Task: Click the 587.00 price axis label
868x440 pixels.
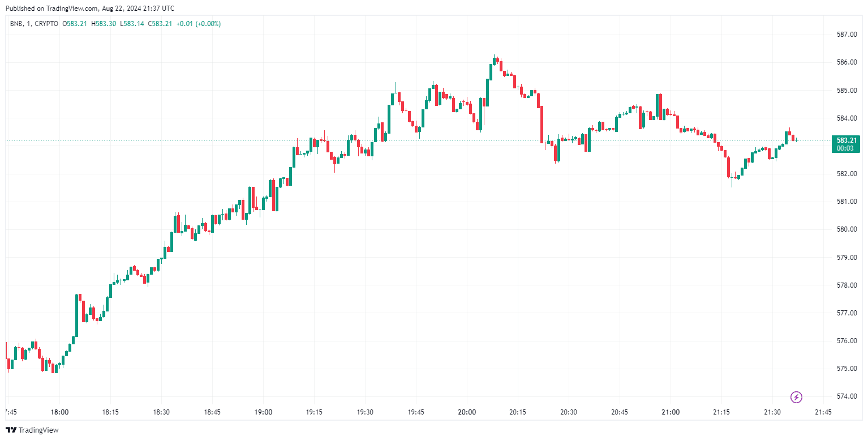Action: point(846,35)
